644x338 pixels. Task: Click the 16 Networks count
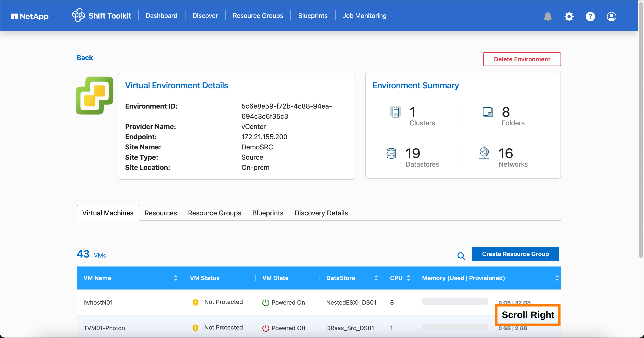pos(506,153)
